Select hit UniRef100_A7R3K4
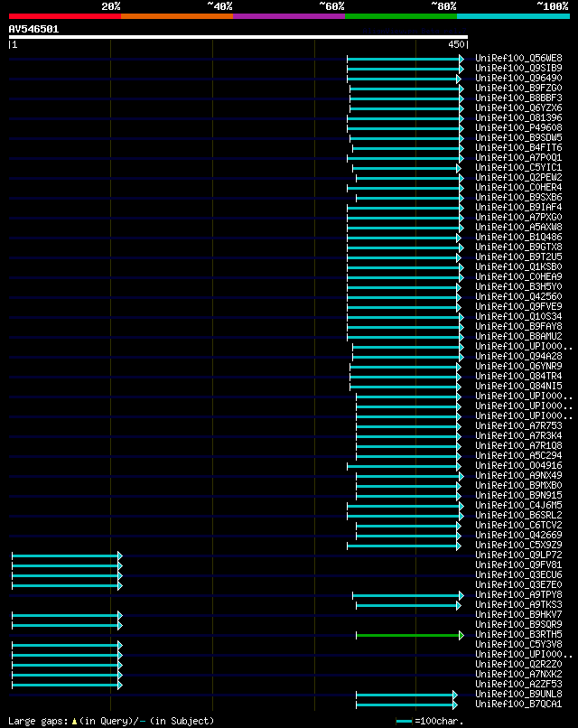This screenshot has height=728, width=578. point(518,435)
